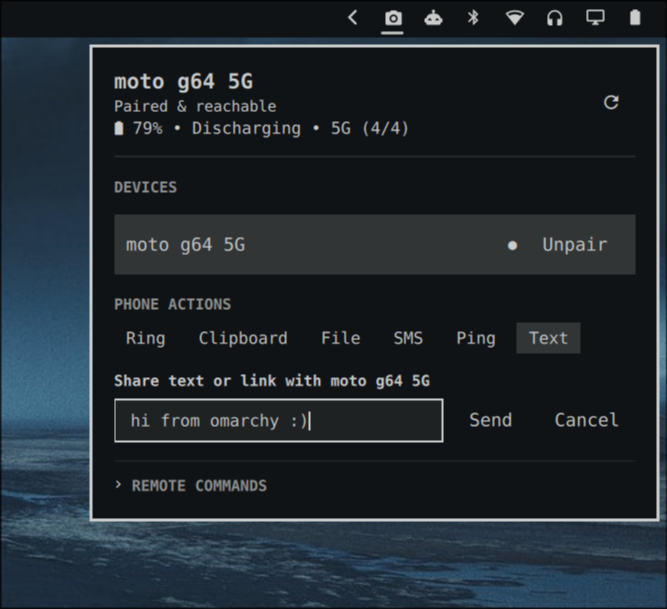Expand the Remote Commands section
This screenshot has height=609, width=667.
pos(191,486)
